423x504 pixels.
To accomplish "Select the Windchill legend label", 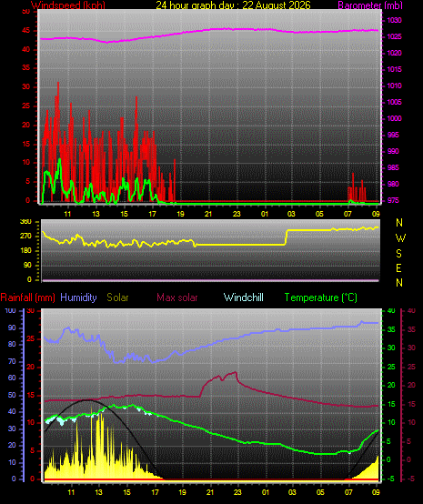I will coord(243,297).
